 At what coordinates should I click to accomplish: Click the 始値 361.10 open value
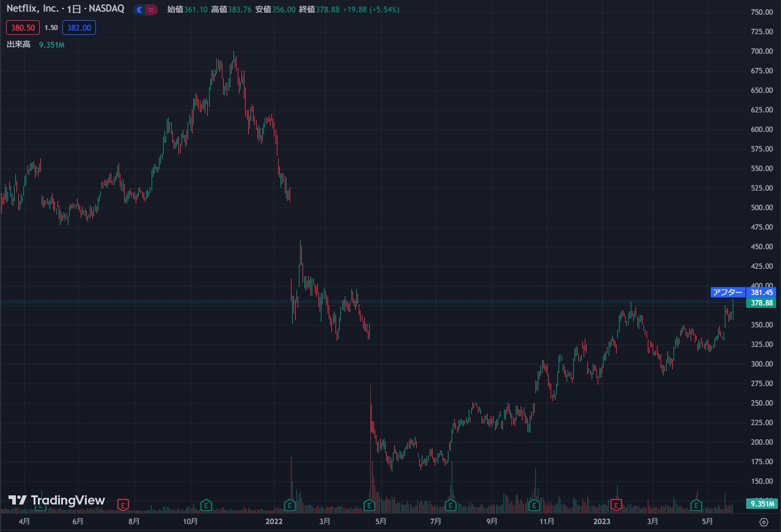coord(187,10)
